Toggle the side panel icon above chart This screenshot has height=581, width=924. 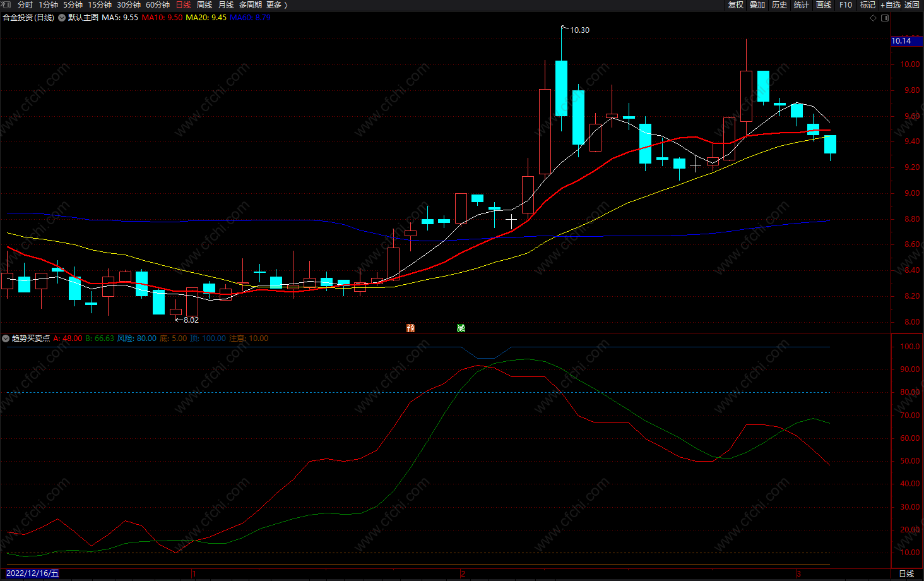click(885, 18)
